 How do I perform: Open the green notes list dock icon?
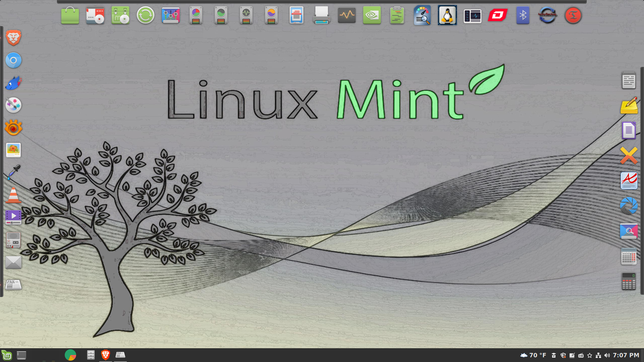(x=397, y=16)
